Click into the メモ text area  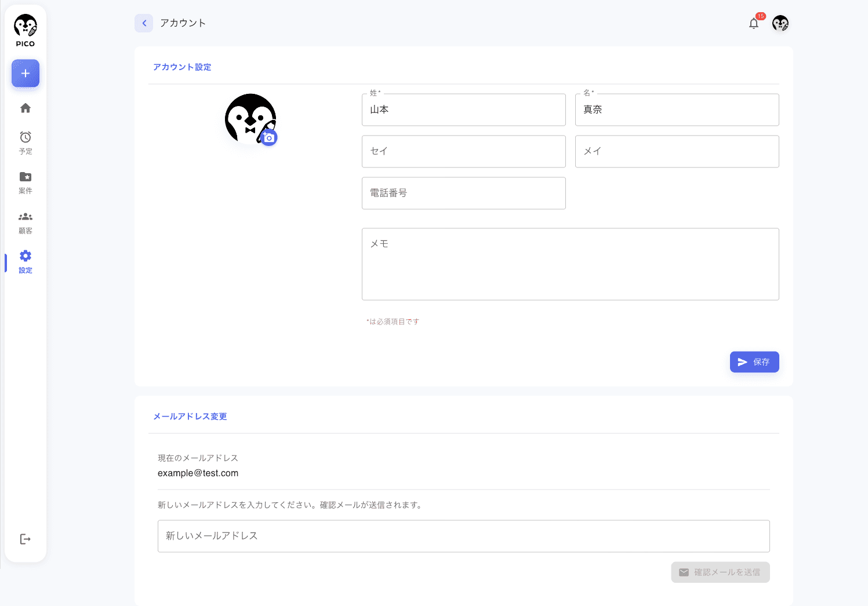[571, 264]
